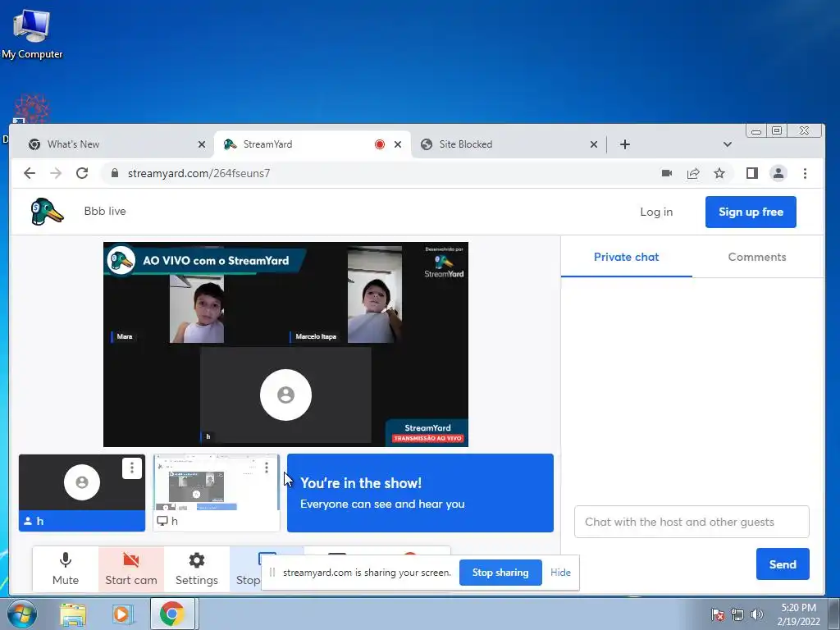The height and width of the screenshot is (630, 840).
Task: Select the Private chat tab
Action: pos(626,257)
